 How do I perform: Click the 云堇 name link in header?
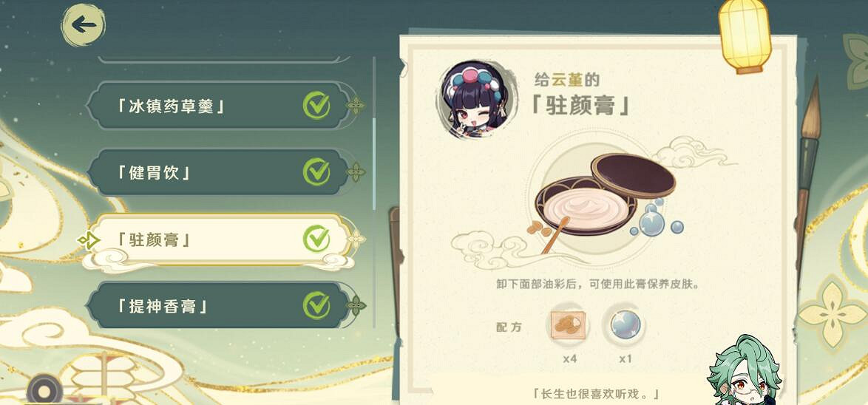(x=567, y=80)
